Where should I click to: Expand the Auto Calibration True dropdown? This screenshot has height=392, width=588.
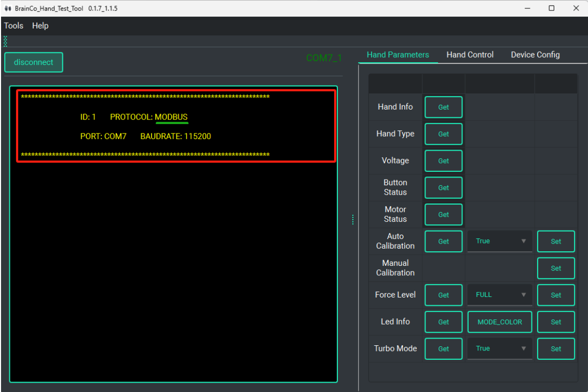click(500, 241)
